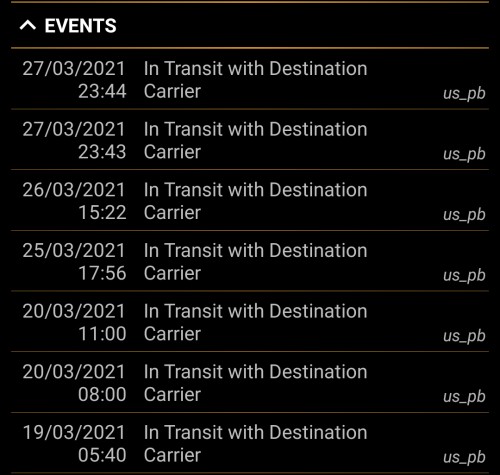
Task: Open the 25/03/2021 17:56 event entry
Action: coord(250,261)
